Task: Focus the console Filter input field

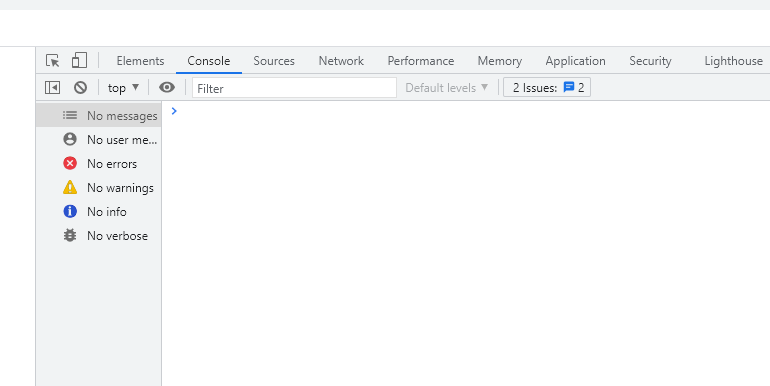Action: click(x=294, y=88)
